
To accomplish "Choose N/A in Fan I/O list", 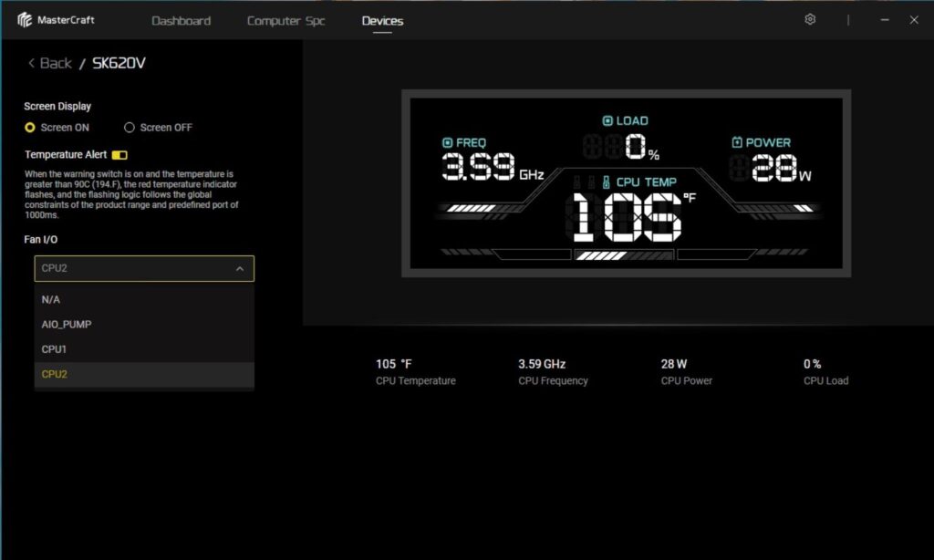I will [x=144, y=300].
